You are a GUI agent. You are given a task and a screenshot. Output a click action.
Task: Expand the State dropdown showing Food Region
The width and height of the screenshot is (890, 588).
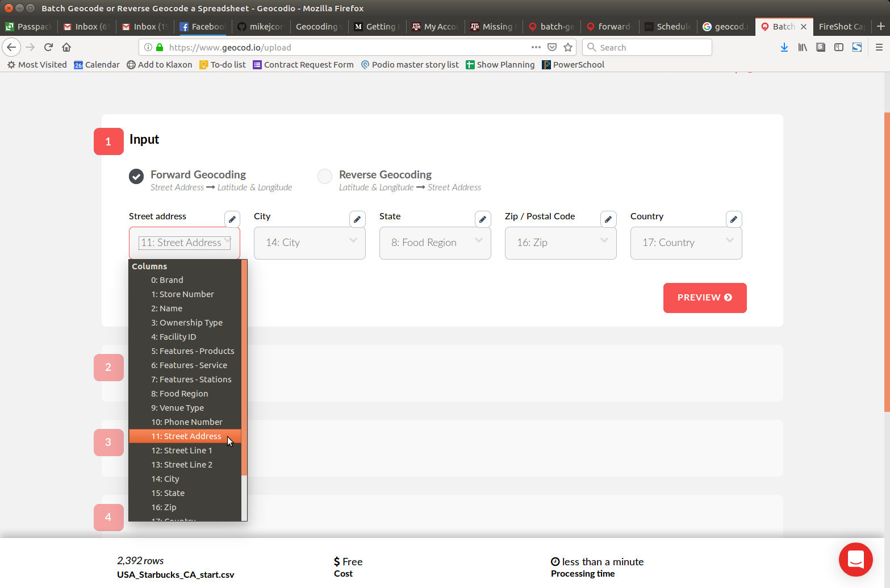click(x=435, y=243)
